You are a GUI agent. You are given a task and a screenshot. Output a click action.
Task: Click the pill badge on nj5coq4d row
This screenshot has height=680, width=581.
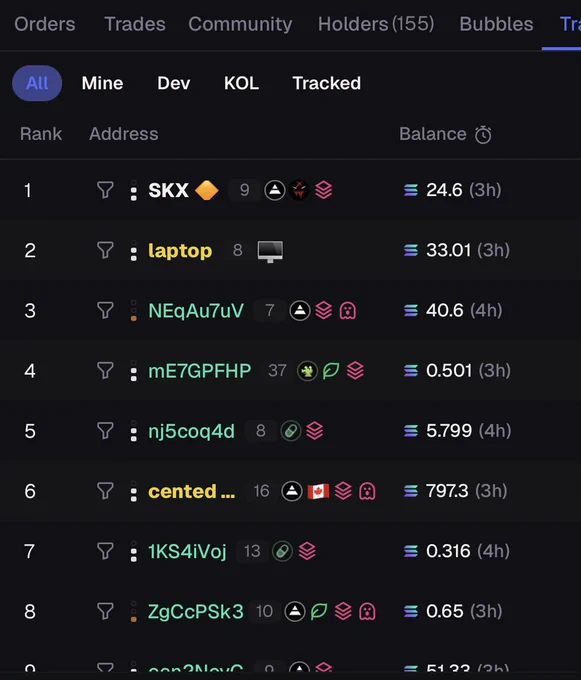291,431
